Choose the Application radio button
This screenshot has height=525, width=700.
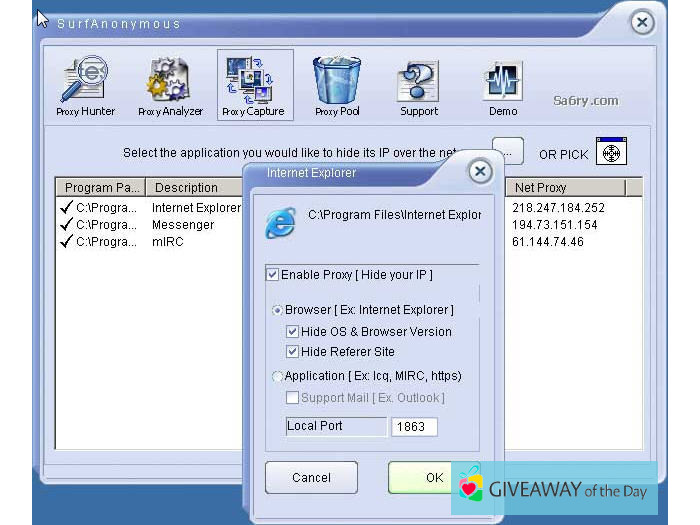277,376
